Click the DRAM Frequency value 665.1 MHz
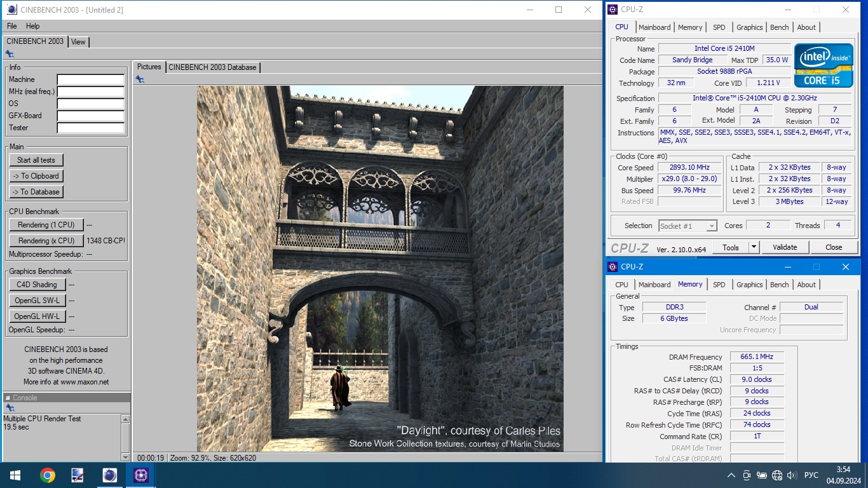Screen dimensions: 868x488 [x=757, y=357]
